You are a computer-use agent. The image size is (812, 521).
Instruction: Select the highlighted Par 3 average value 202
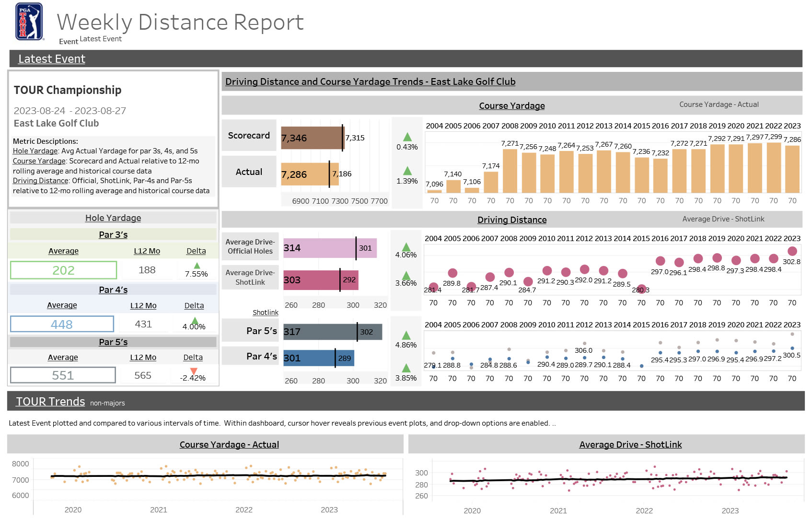pos(63,270)
